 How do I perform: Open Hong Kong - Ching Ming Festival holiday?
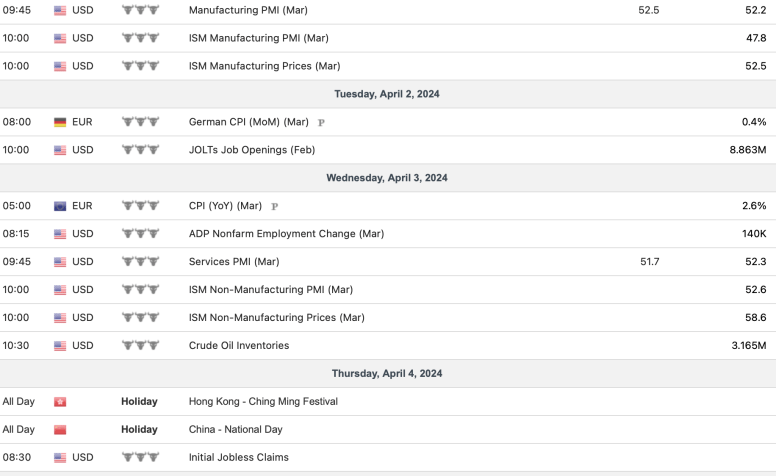click(263, 402)
